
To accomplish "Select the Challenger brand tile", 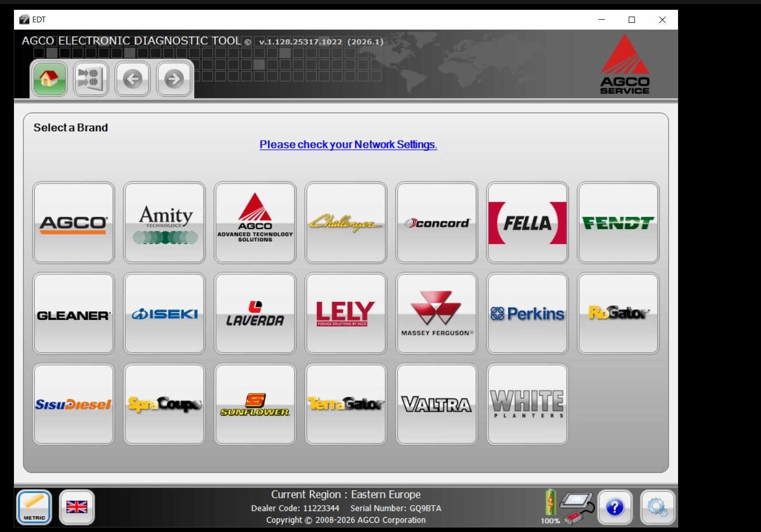I will pos(346,222).
